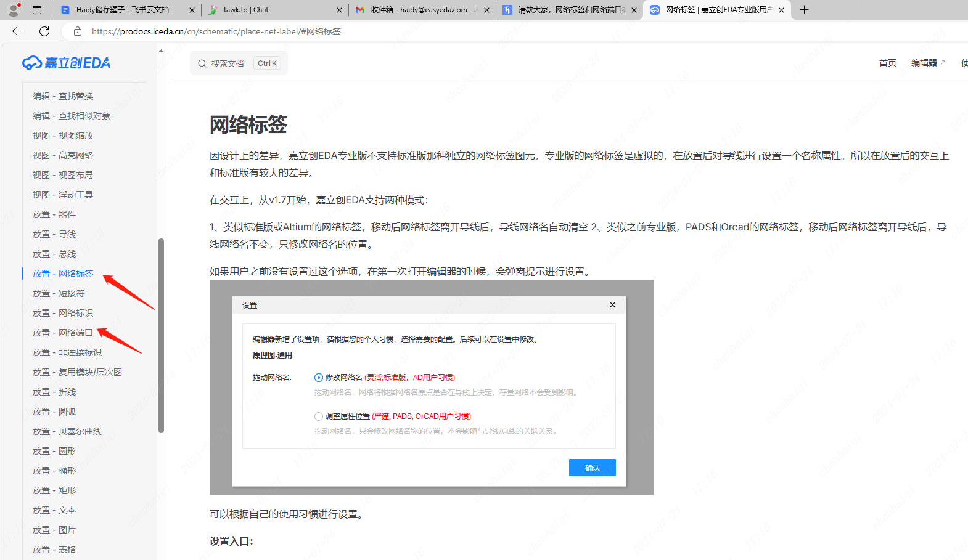Click the 嘉立创EDA logo

coord(67,63)
